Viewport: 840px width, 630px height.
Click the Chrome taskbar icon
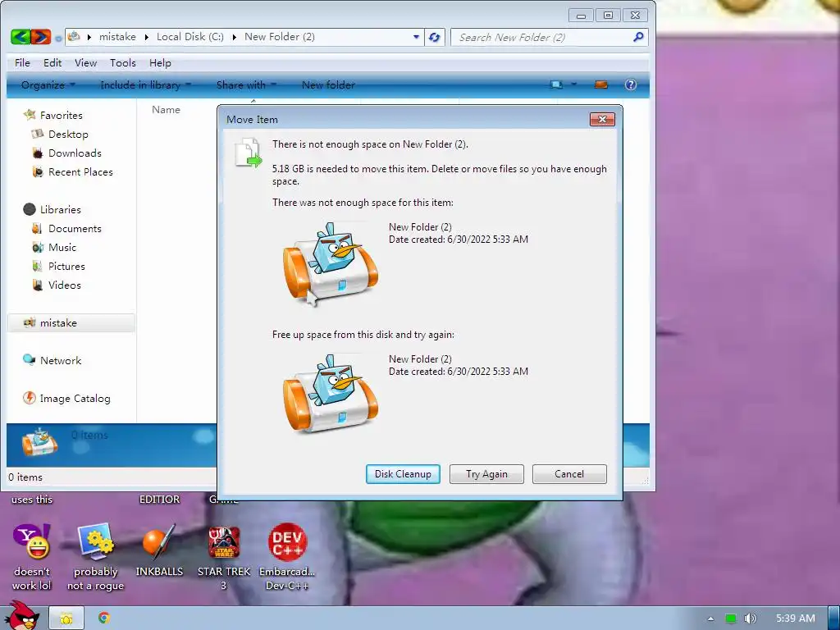(x=104, y=619)
